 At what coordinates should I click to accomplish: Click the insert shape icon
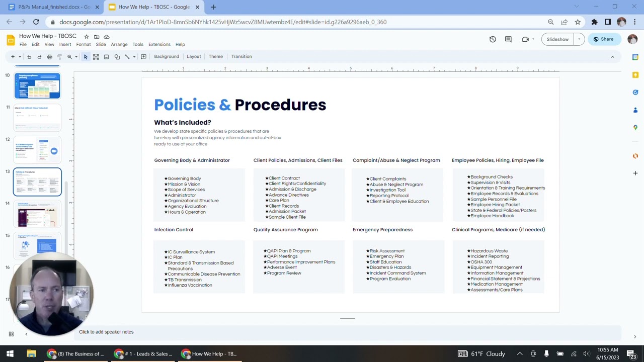[x=117, y=57]
